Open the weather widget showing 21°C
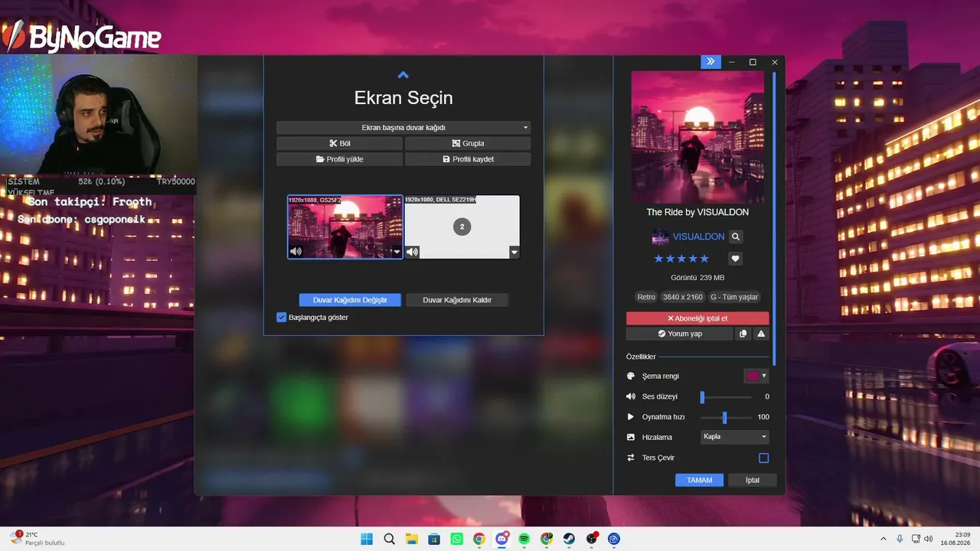Image resolution: width=980 pixels, height=551 pixels. tap(37, 539)
